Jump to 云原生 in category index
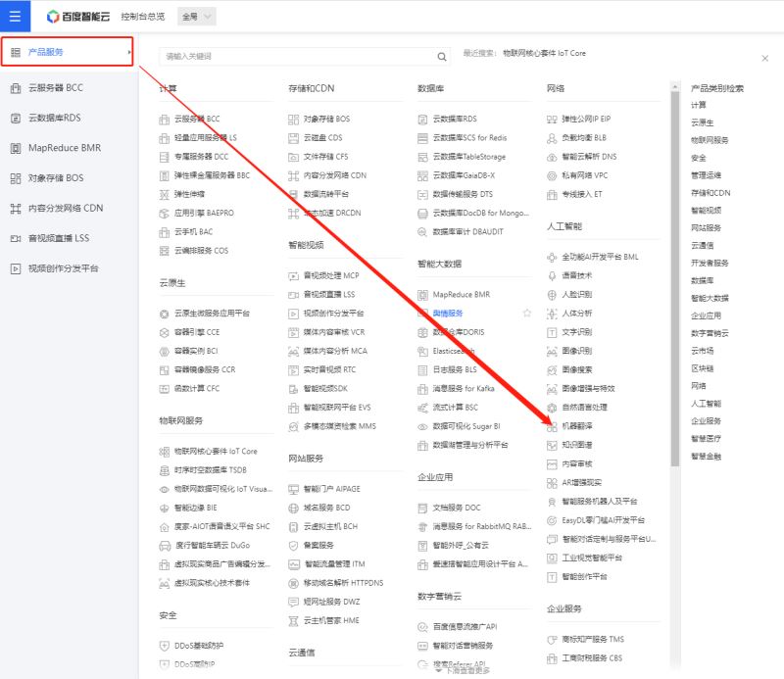Image resolution: width=784 pixels, height=679 pixels. [702, 122]
